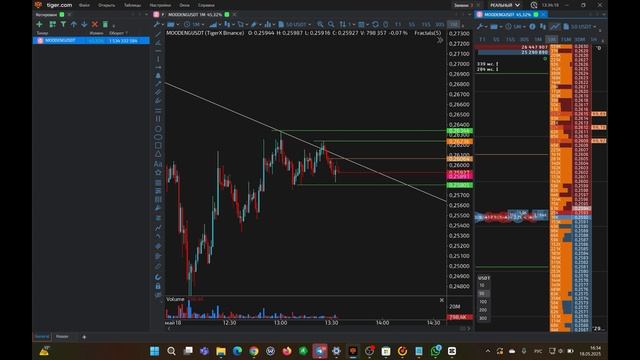
Task: Open the Справка menu
Action: (x=206, y=5)
